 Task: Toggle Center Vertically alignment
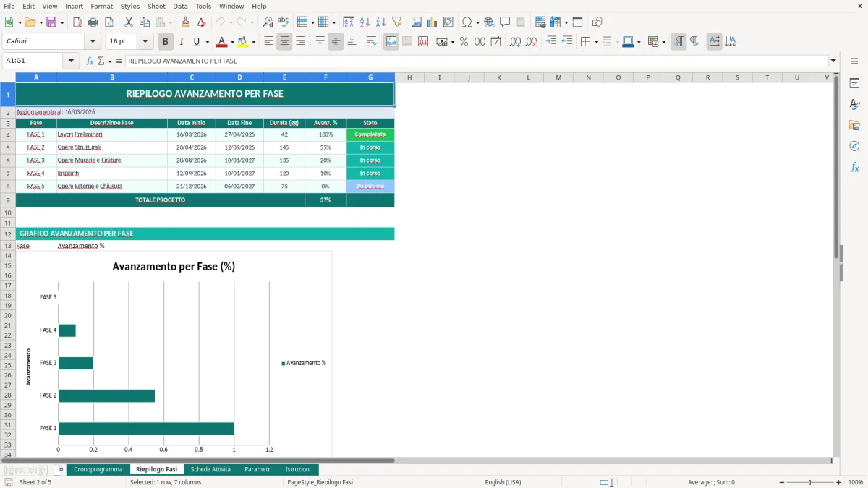tap(336, 42)
